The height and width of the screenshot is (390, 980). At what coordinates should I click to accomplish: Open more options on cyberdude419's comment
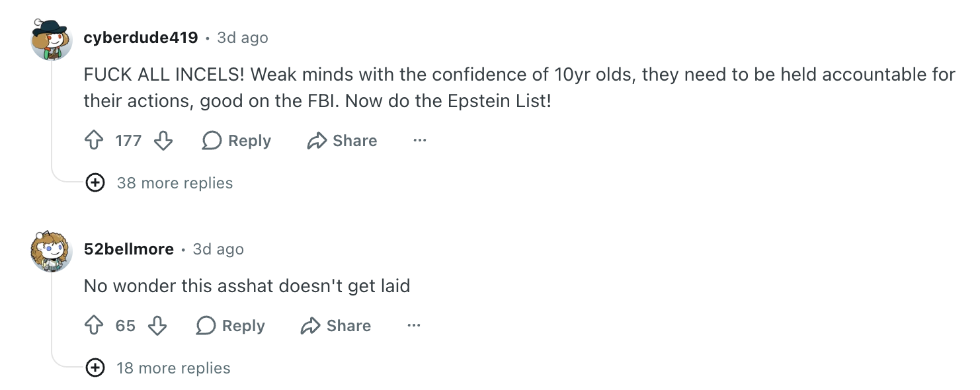coord(419,141)
